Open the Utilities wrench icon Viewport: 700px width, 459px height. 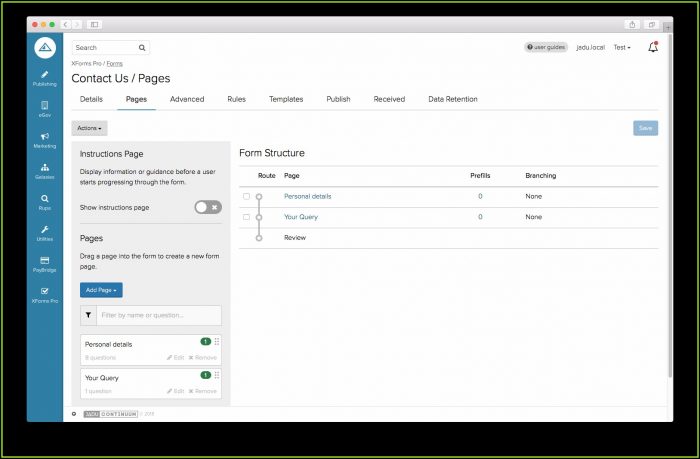tap(45, 233)
